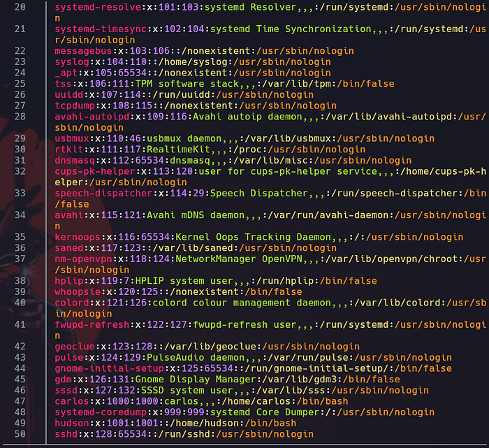Screen dimensions: 489x448
Task: Click line number 49
Action: coord(20,423)
